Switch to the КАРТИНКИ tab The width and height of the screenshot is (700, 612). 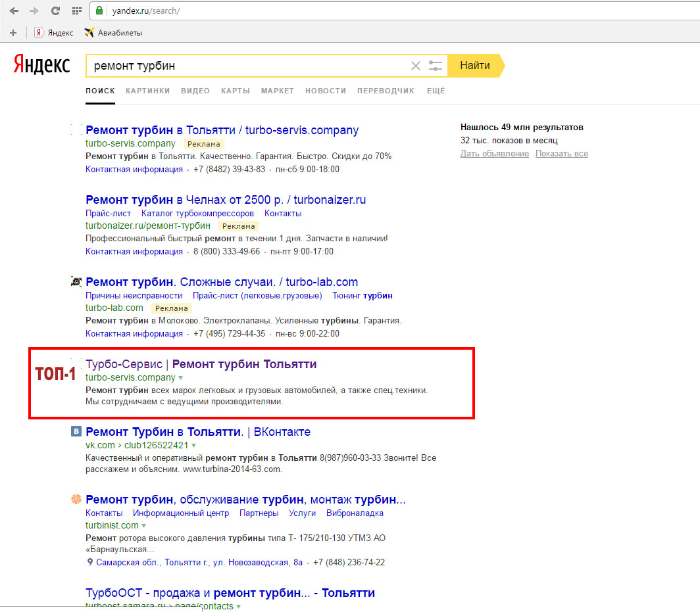[148, 91]
